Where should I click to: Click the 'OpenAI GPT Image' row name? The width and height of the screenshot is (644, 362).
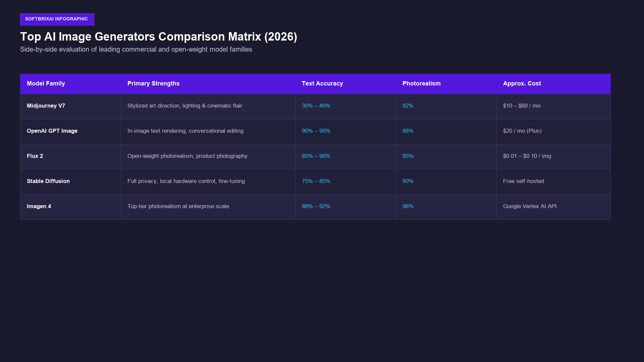point(52,131)
